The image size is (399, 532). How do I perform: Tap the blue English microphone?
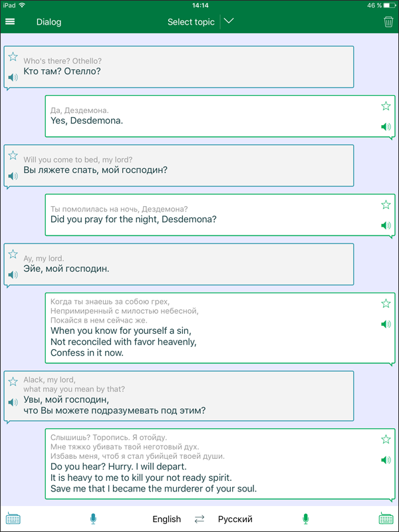pyautogui.click(x=93, y=519)
